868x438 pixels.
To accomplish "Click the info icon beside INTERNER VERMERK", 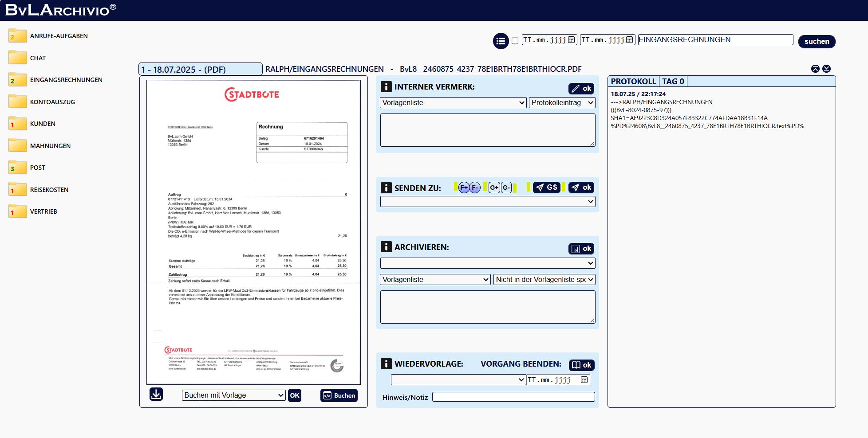I will 386,86.
